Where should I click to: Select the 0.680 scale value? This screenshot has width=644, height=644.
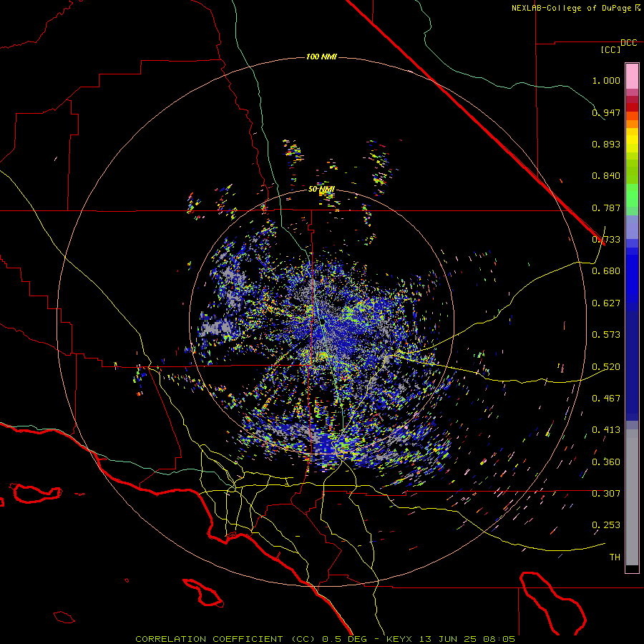pyautogui.click(x=606, y=271)
